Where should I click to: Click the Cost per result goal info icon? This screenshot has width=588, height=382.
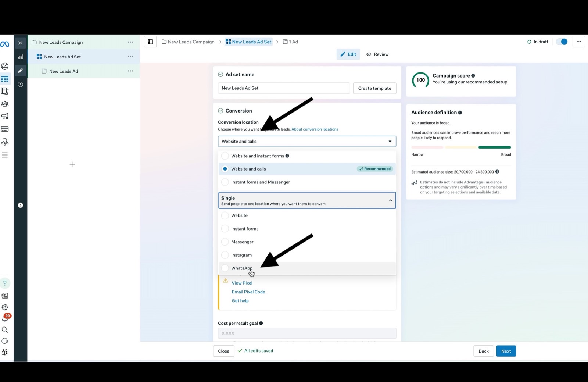261,323
